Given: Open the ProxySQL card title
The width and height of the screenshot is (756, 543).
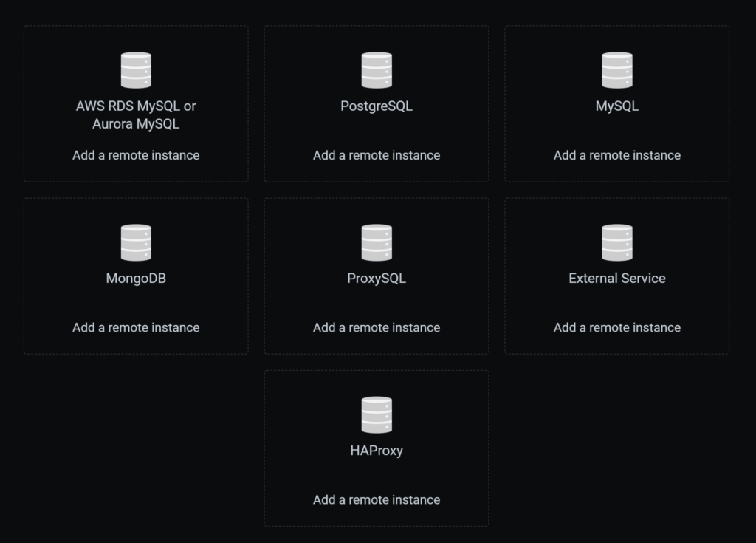Looking at the screenshot, I should (x=377, y=279).
